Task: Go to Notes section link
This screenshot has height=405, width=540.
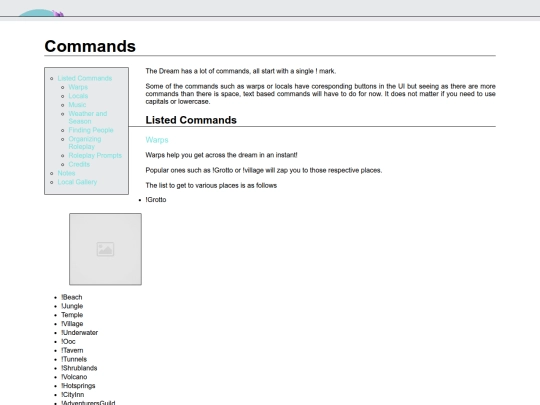Action: click(x=66, y=173)
